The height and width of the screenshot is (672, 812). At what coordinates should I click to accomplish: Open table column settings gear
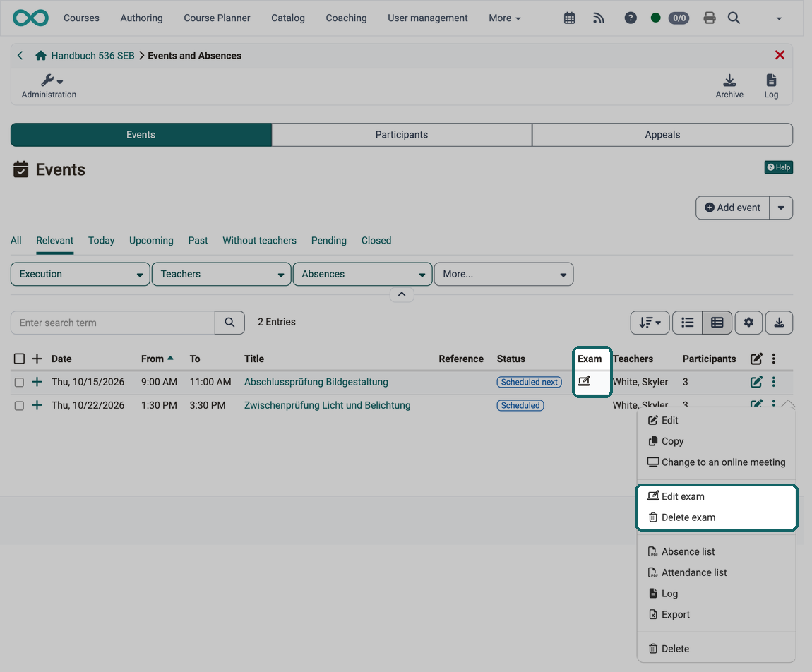748,323
